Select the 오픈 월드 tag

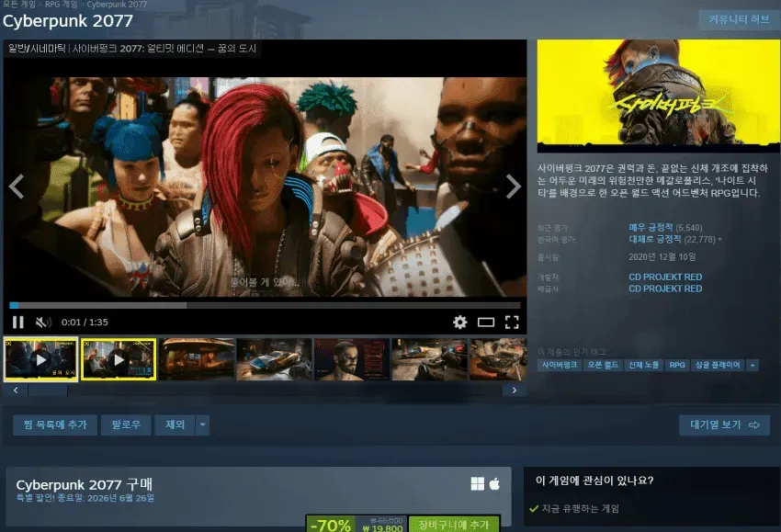(603, 365)
